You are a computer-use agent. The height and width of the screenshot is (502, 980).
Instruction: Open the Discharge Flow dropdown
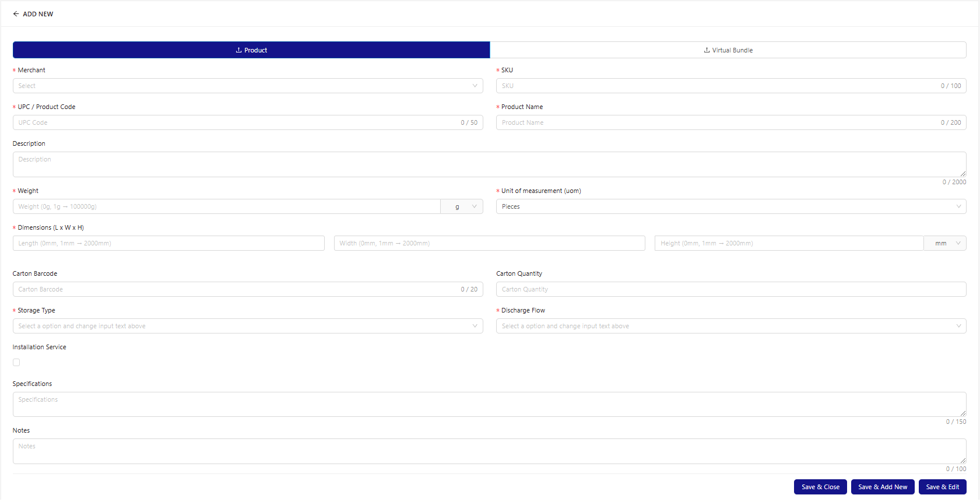point(731,326)
